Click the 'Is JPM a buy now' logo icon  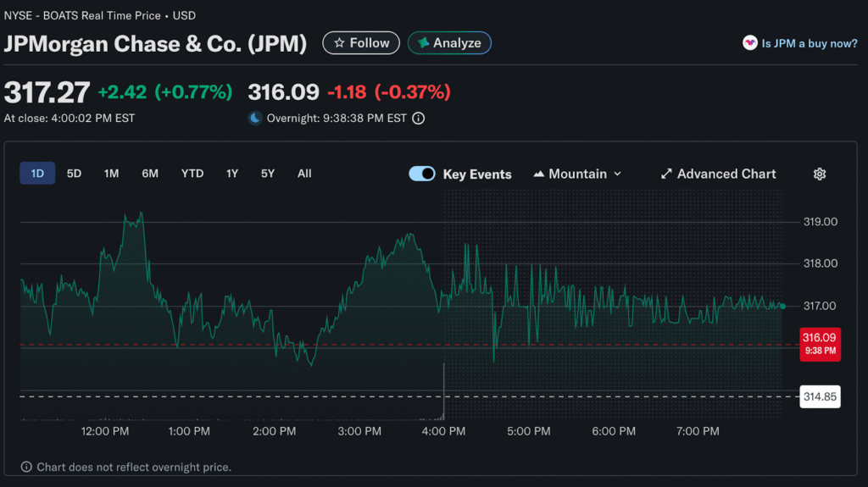click(x=749, y=43)
